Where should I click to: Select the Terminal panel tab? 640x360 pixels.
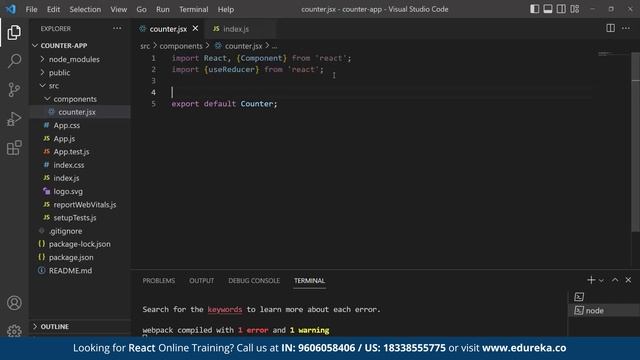pos(309,281)
